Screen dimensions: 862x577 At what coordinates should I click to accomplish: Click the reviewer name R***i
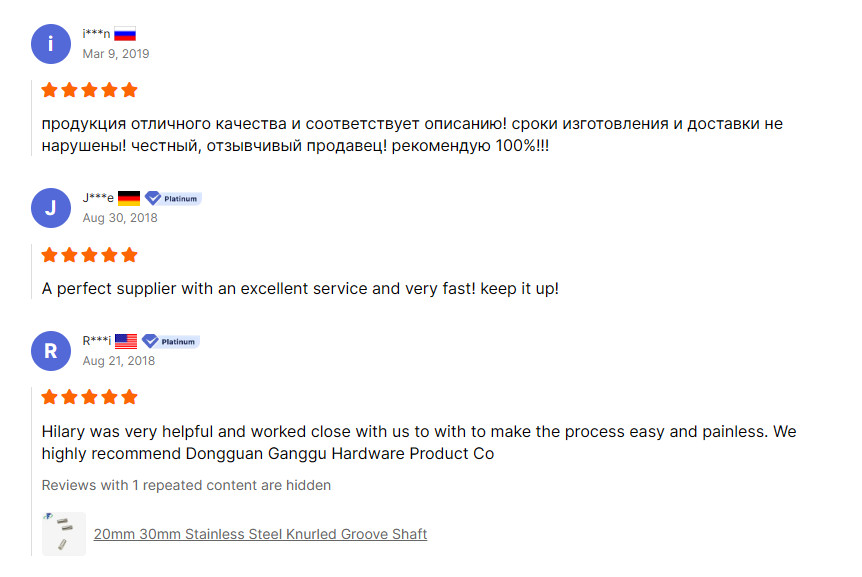coord(96,341)
